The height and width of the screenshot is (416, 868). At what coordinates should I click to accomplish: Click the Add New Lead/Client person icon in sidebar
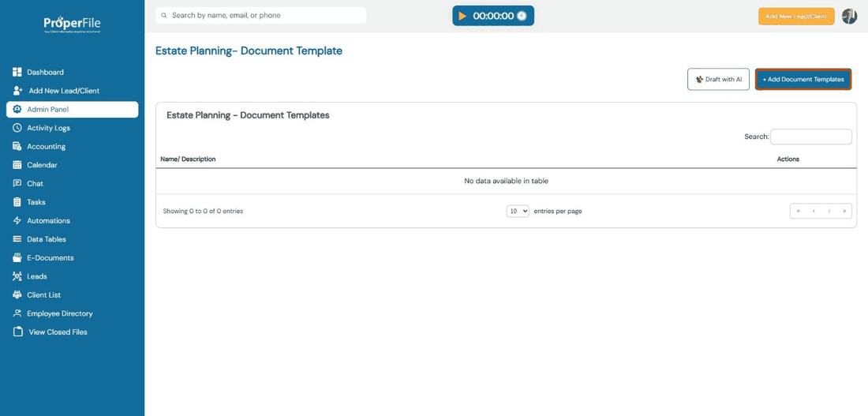pos(17,90)
